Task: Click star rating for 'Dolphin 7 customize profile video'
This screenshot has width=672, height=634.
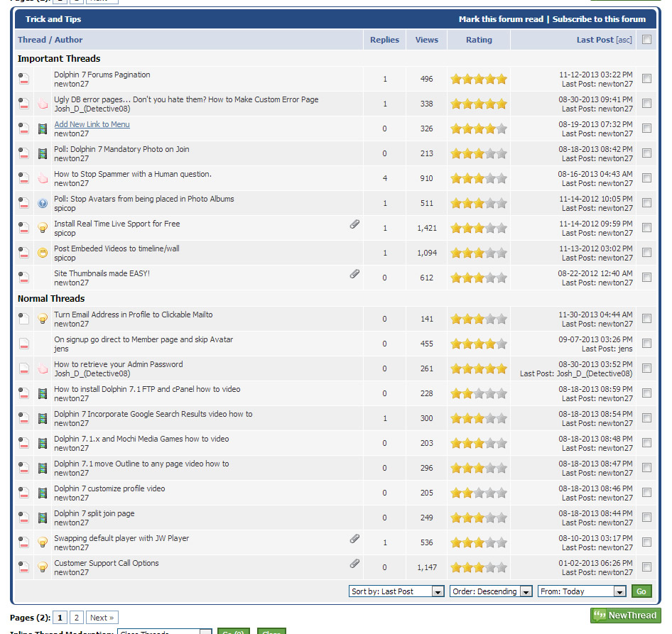Action: point(479,493)
